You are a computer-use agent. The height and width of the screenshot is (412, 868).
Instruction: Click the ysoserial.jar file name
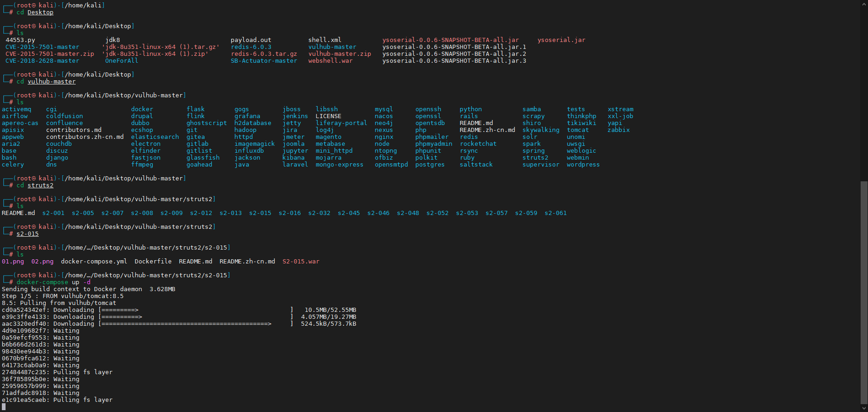point(561,40)
